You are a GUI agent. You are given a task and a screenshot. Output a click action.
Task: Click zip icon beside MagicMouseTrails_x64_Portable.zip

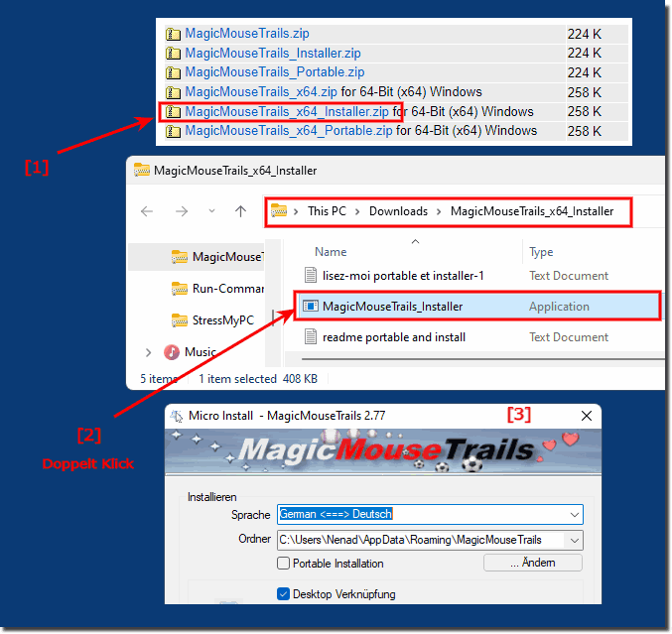point(173,131)
